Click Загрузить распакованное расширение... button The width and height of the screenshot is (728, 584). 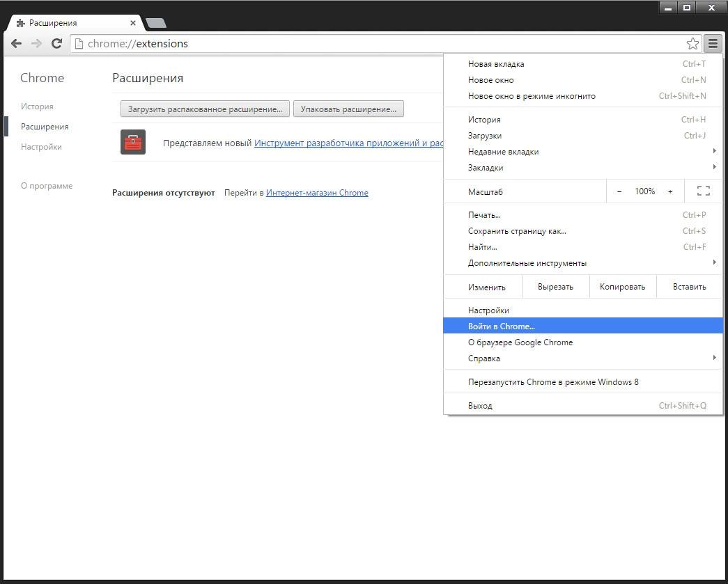click(x=205, y=109)
